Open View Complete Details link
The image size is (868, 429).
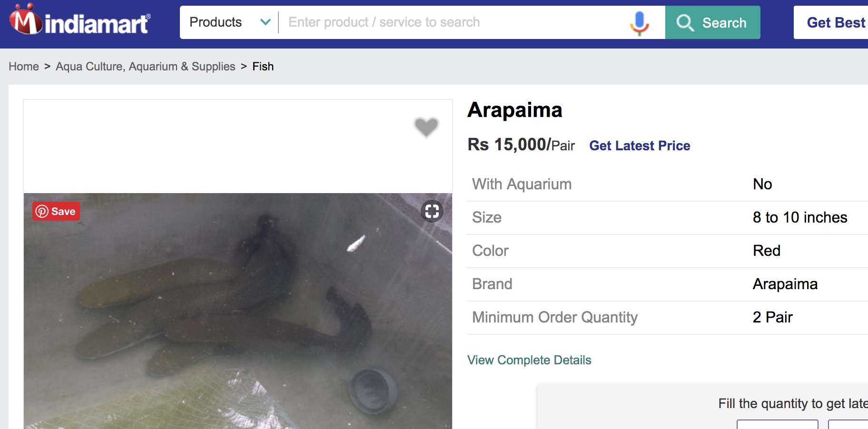pyautogui.click(x=529, y=360)
